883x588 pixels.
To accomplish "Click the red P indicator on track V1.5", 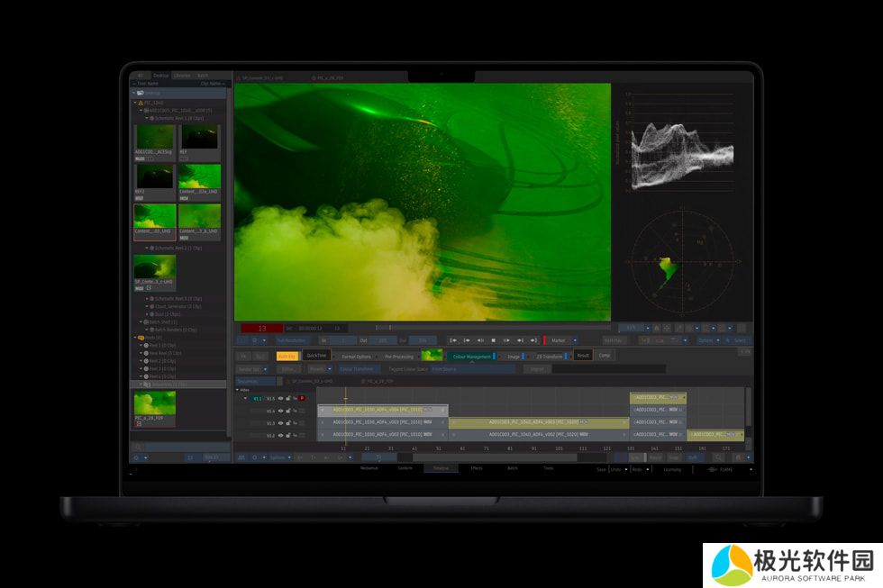I will (x=302, y=398).
